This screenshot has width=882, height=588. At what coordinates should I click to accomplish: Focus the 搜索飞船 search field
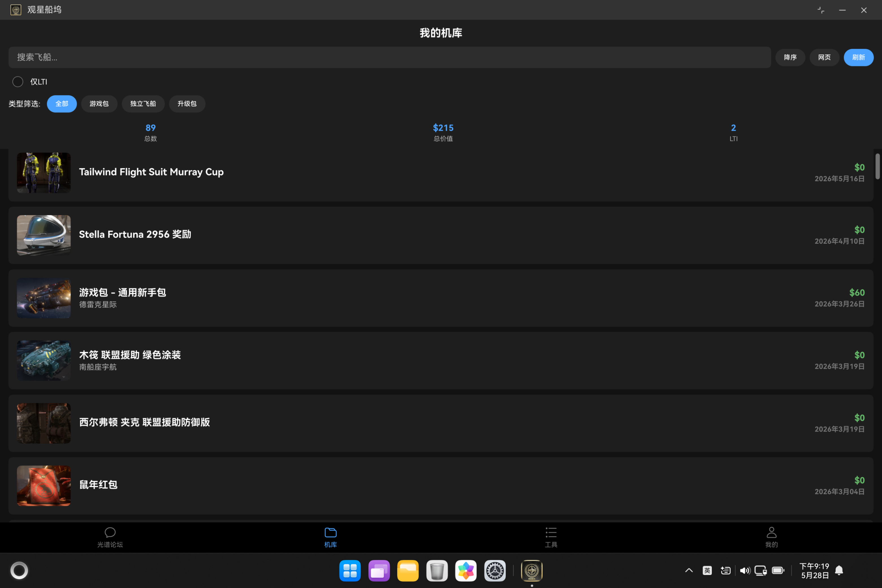390,57
